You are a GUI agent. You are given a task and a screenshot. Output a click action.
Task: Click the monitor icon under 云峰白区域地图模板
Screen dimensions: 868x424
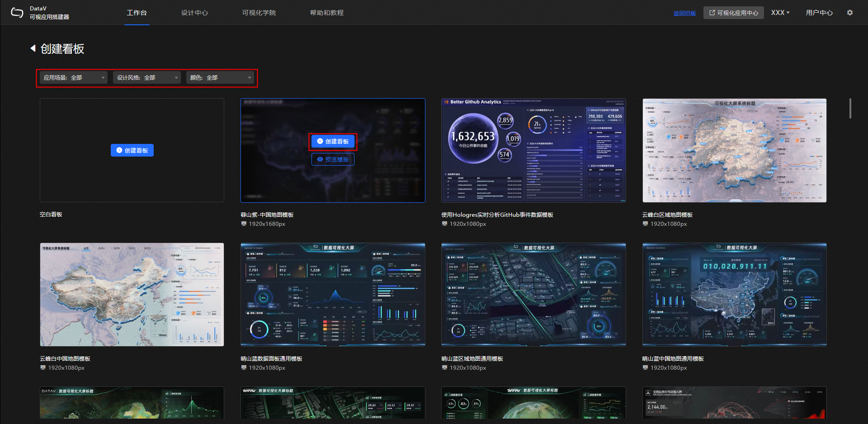coord(645,224)
